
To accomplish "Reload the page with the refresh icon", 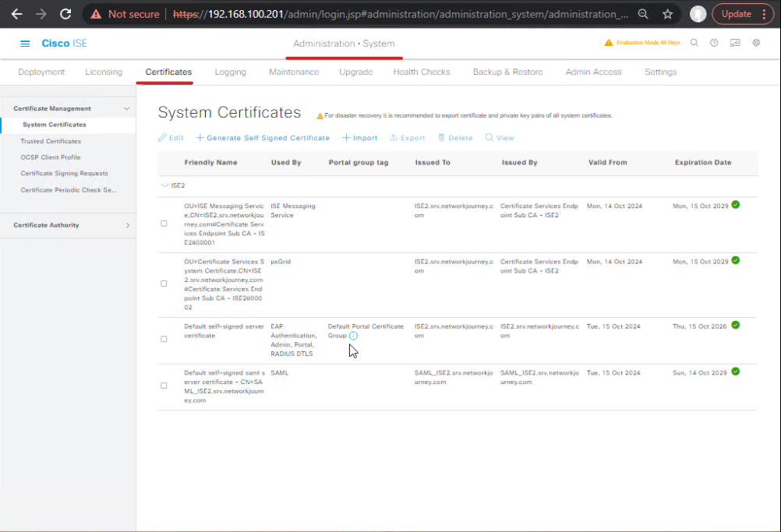I will [65, 14].
